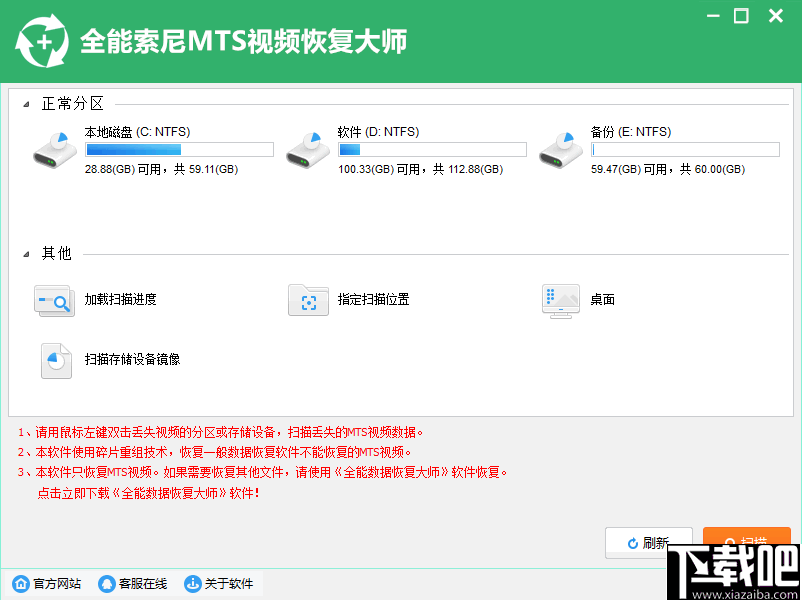Viewport: 802px width, 600px height.
Task: Collapse the 正常分区 section
Action: (x=26, y=105)
